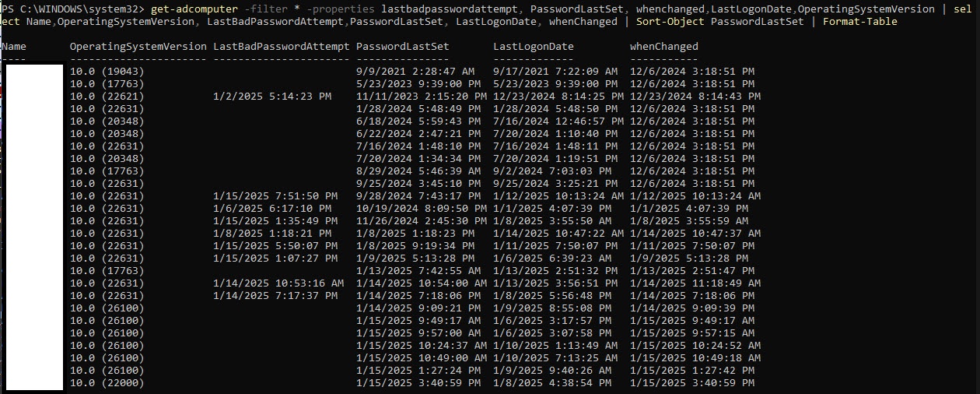Select the 1/2/2025 5:14:23 PM bad password entry
The width and height of the screenshot is (980, 394).
point(272,97)
